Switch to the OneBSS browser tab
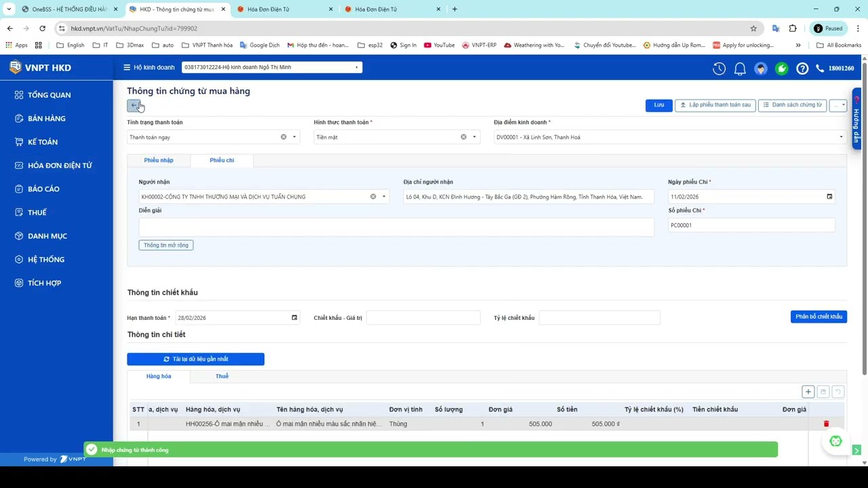 [68, 9]
